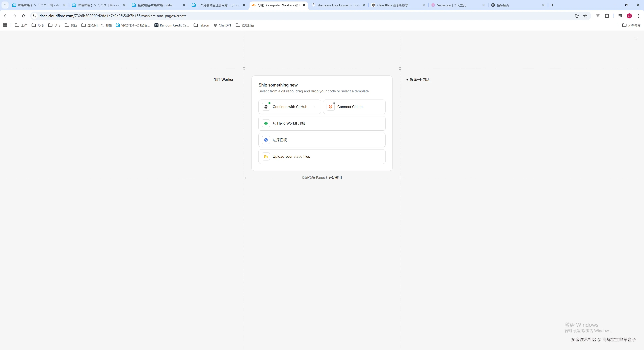The height and width of the screenshot is (350, 644).
Task: Open the ChatGPT bookmark
Action: (222, 25)
